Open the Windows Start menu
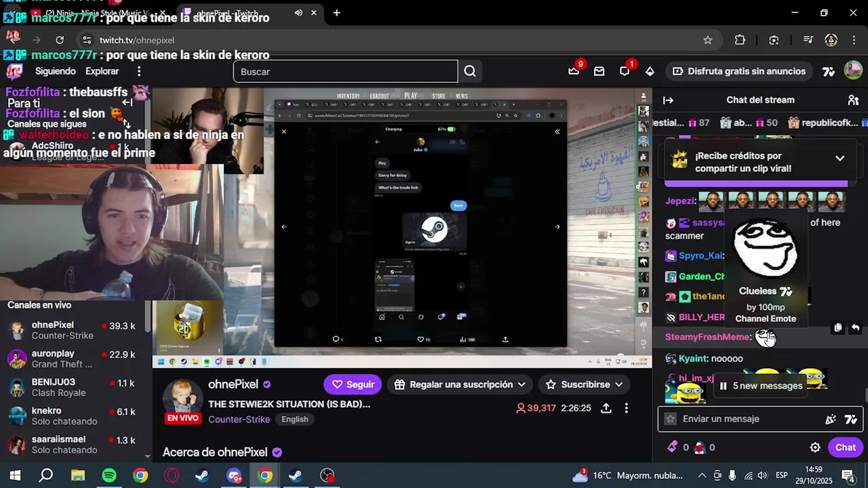 click(15, 475)
